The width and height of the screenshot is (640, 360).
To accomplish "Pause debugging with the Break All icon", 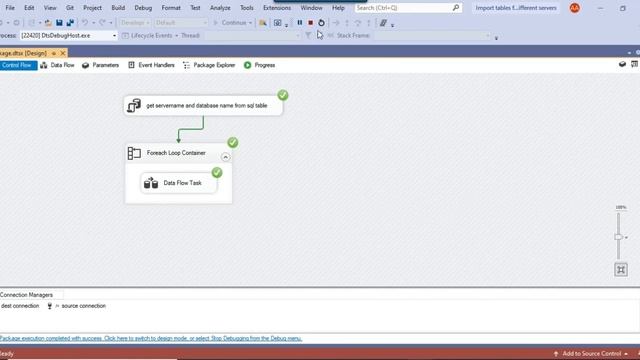I will pos(300,23).
